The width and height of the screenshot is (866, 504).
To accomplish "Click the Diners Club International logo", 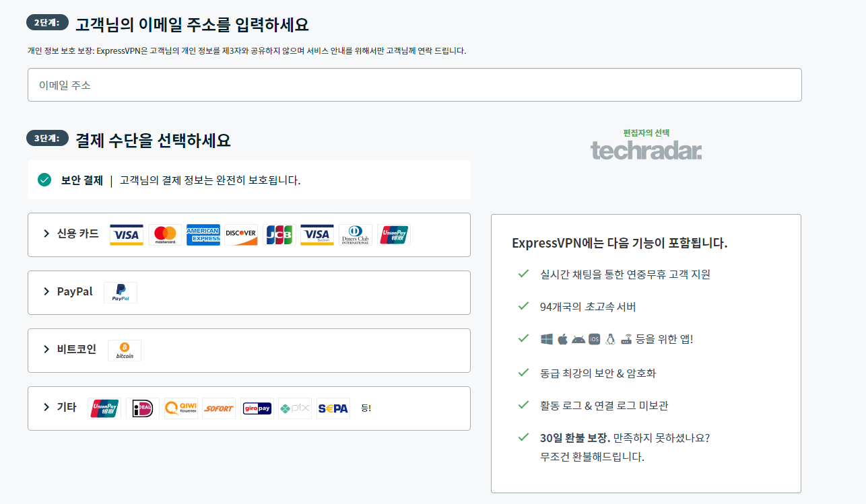I will (356, 235).
